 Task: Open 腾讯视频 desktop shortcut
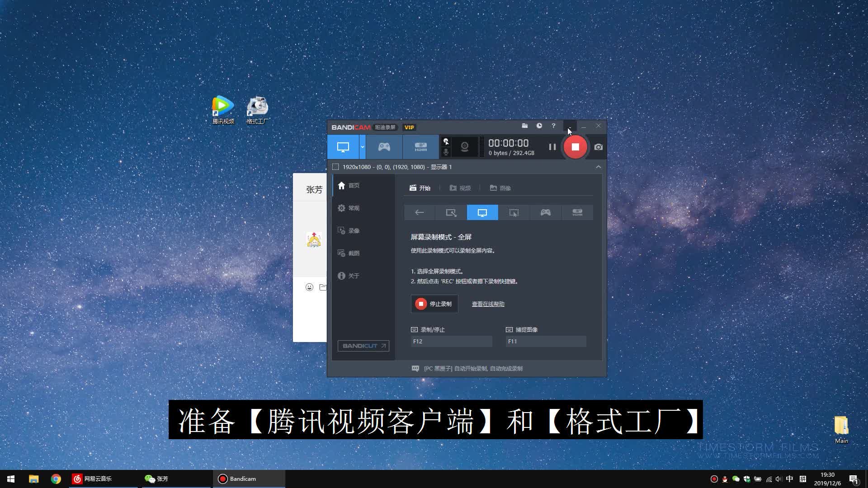pos(223,110)
